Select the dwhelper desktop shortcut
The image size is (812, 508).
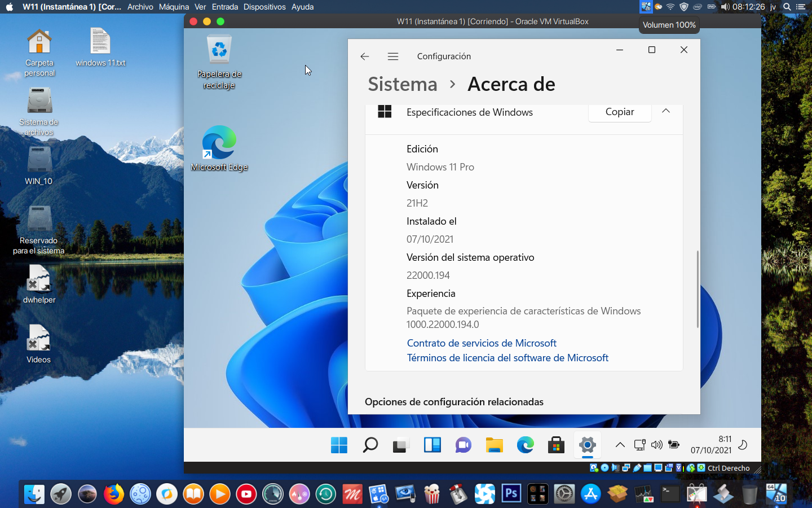[x=39, y=284]
